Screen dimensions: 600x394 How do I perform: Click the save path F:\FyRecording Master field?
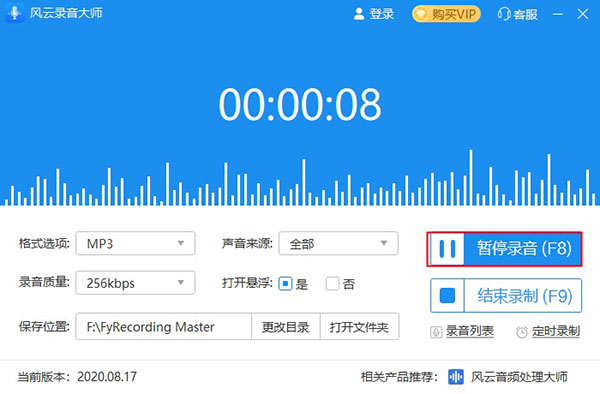164,327
